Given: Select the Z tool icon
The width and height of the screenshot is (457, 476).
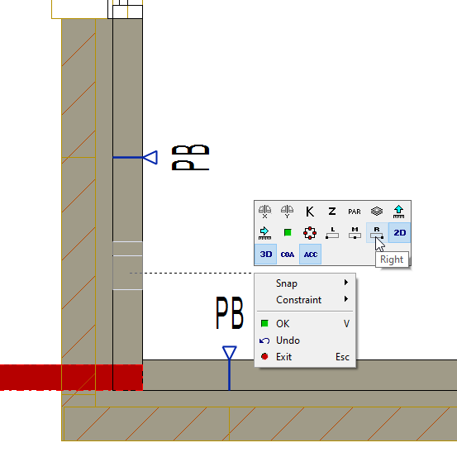Looking at the screenshot, I should (x=332, y=212).
